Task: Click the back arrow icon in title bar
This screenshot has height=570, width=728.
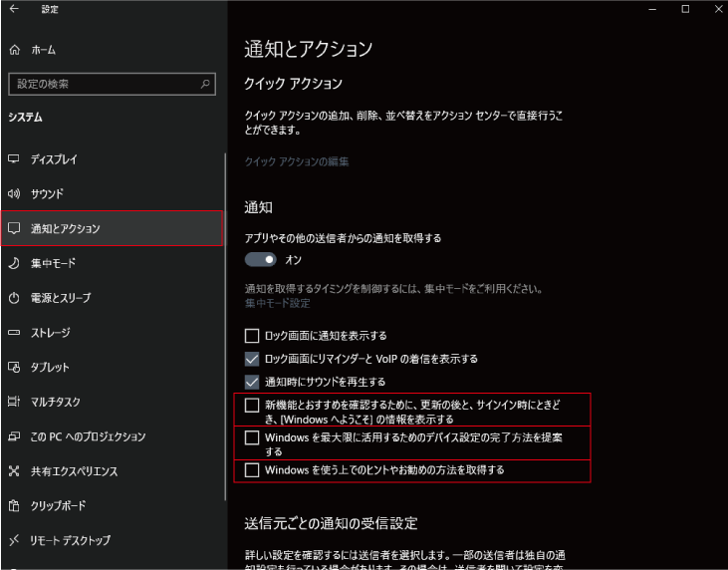Action: pos(14,9)
